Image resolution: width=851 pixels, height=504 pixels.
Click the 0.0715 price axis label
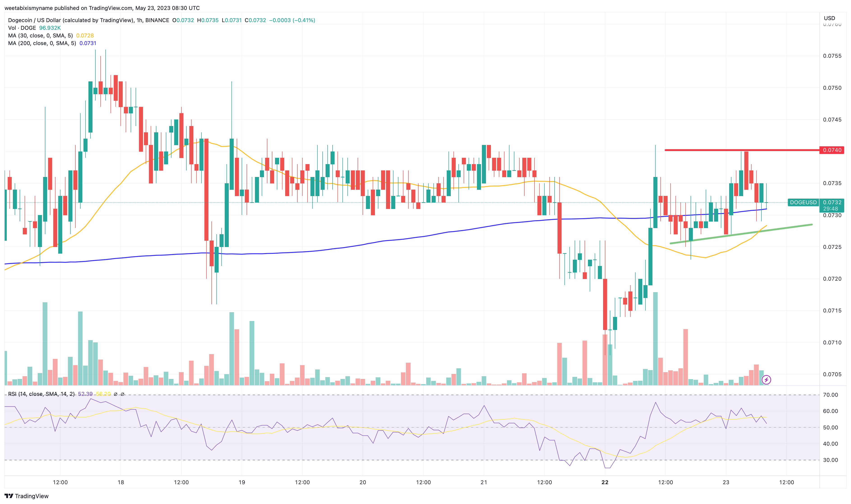[832, 311]
